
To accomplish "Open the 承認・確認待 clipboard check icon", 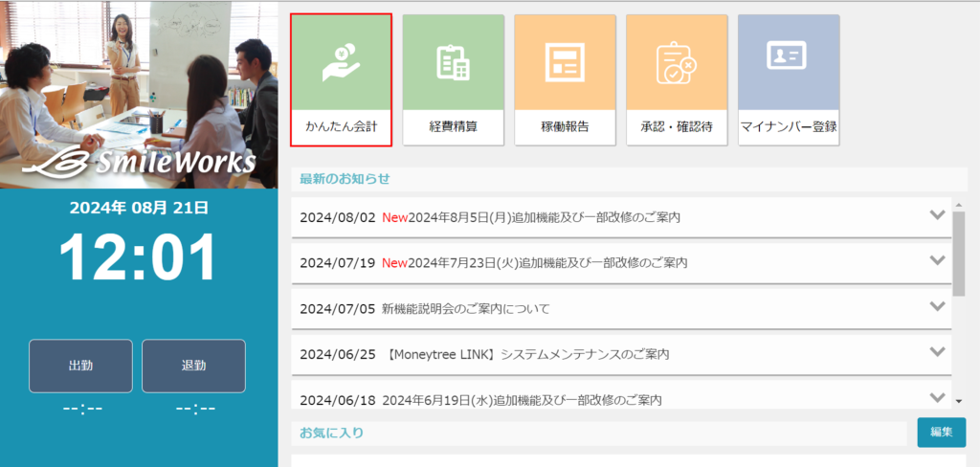I will coord(677,63).
